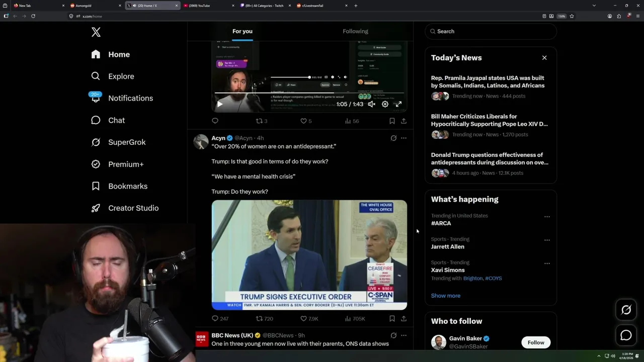The width and height of the screenshot is (644, 362).
Task: Open video settings gear on top post
Action: tap(385, 104)
